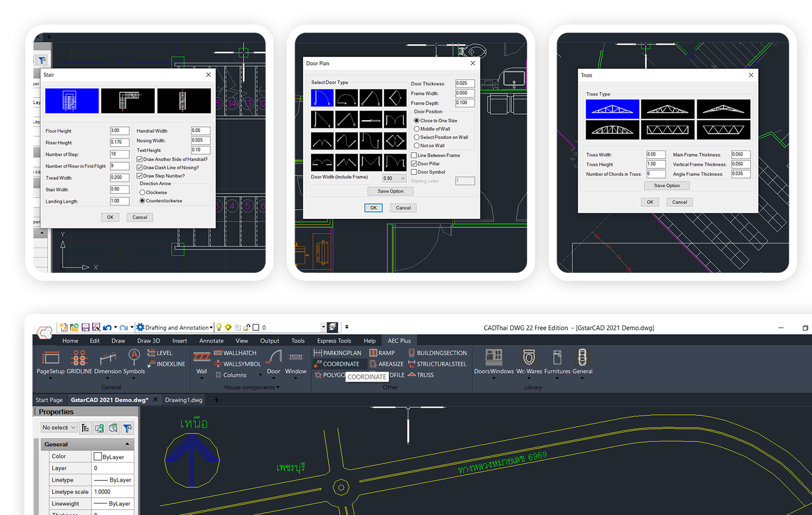The height and width of the screenshot is (515, 812).
Task: Open the AEC Plus ribbon tab
Action: [x=399, y=341]
